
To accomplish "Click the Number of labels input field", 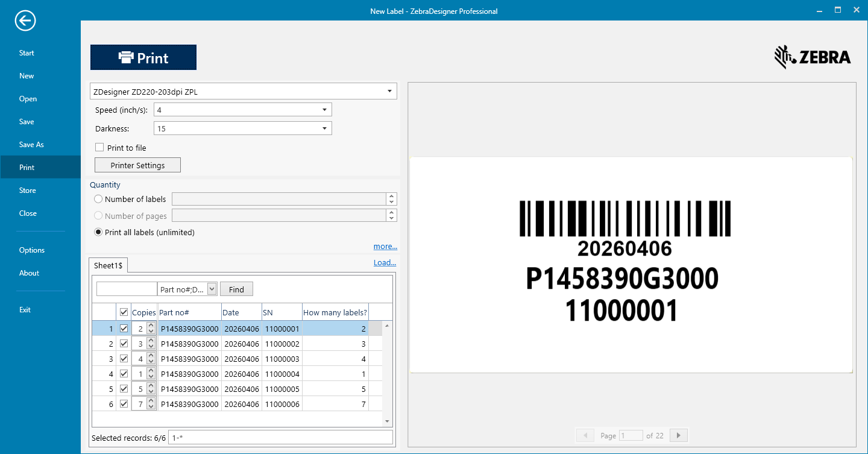I will point(278,199).
